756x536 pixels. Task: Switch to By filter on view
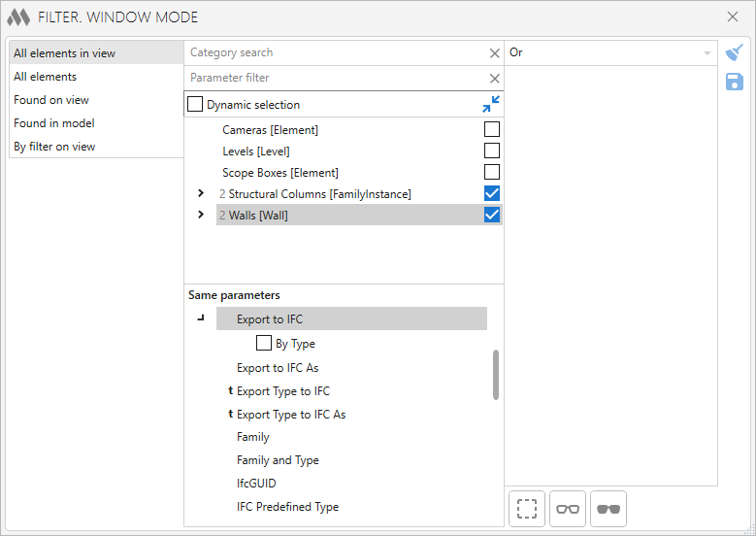[x=54, y=147]
